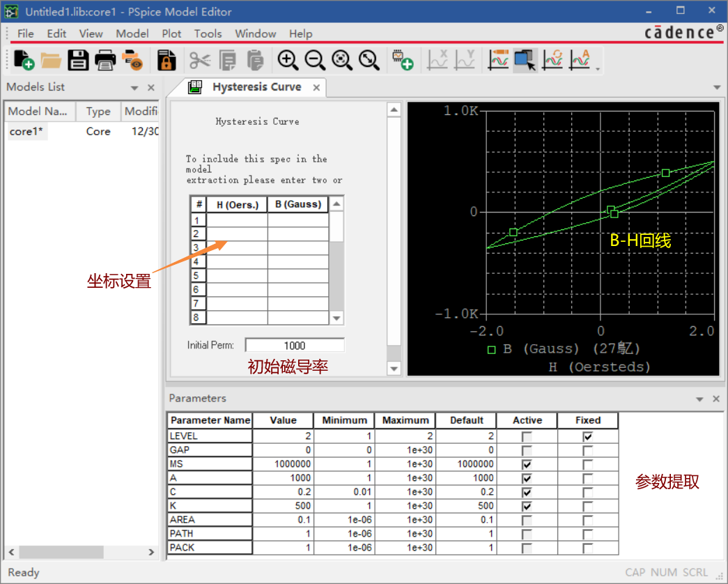Viewport: 728px width, 584px height.
Task: Uncheck Active for MS parameter
Action: [x=527, y=464]
